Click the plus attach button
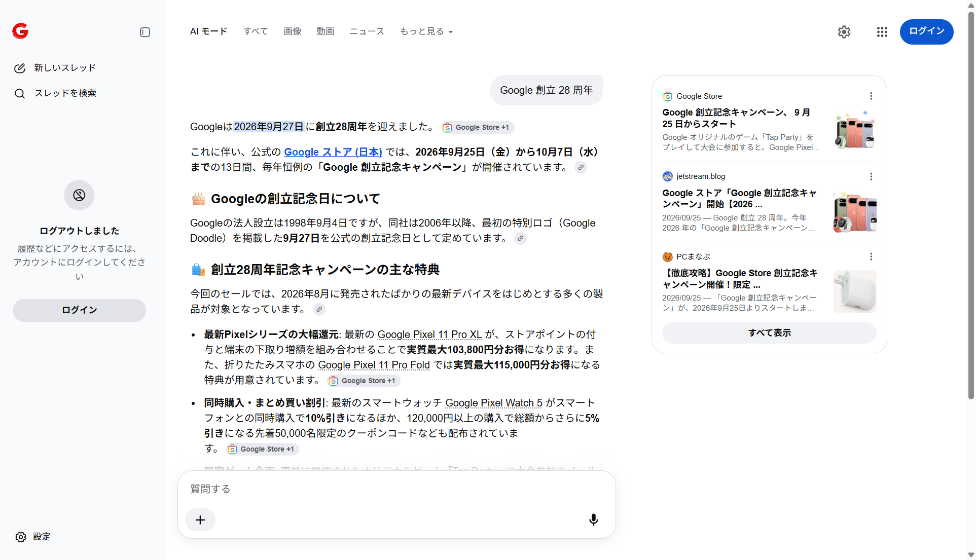Image resolution: width=976 pixels, height=560 pixels. coord(200,520)
